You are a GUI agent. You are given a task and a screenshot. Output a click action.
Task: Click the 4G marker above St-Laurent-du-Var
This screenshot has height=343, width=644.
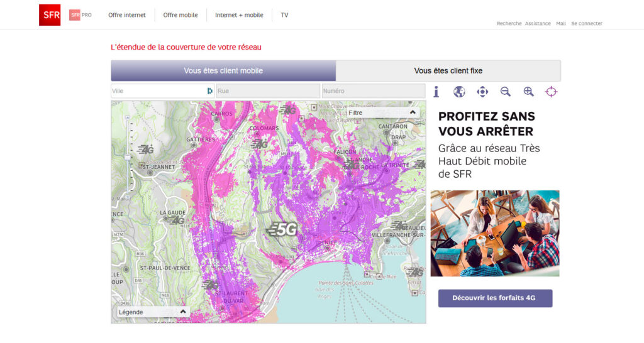[x=210, y=285]
